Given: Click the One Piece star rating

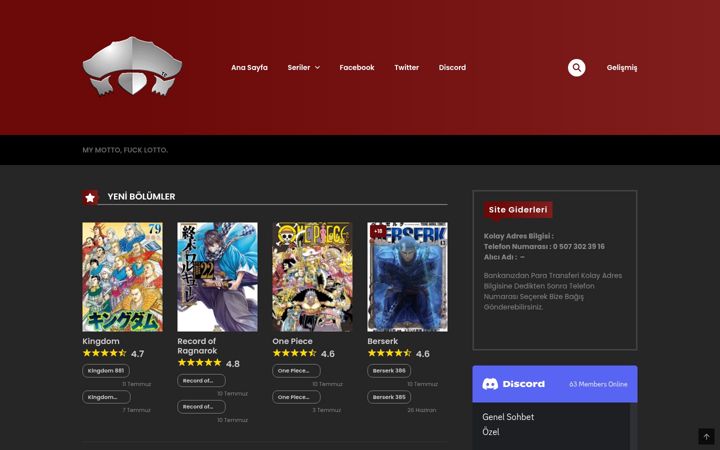Looking at the screenshot, I should (x=295, y=353).
